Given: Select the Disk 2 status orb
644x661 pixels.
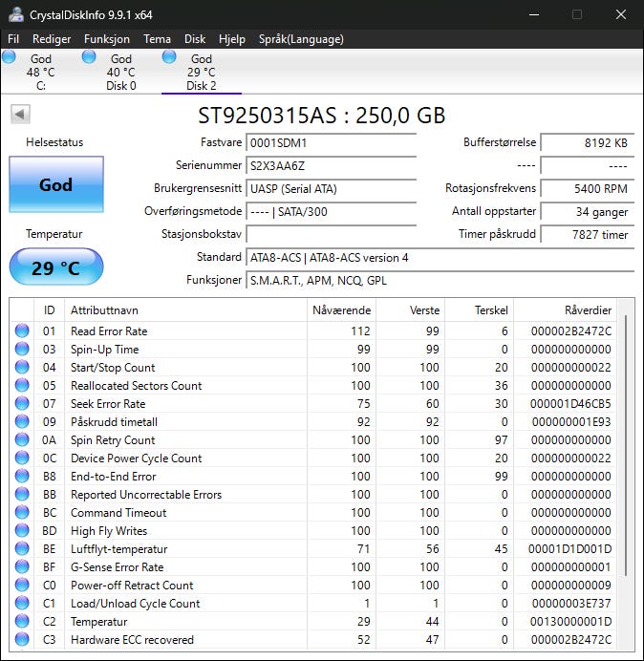Looking at the screenshot, I should click(x=169, y=56).
